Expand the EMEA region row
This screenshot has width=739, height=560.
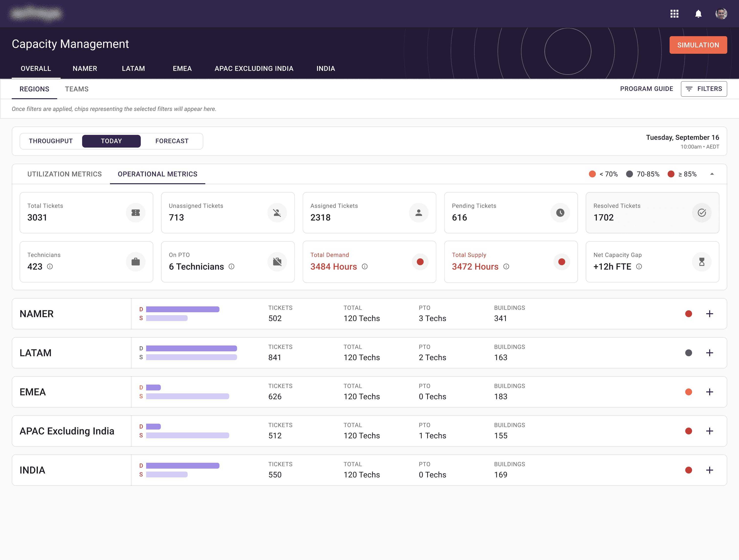710,392
